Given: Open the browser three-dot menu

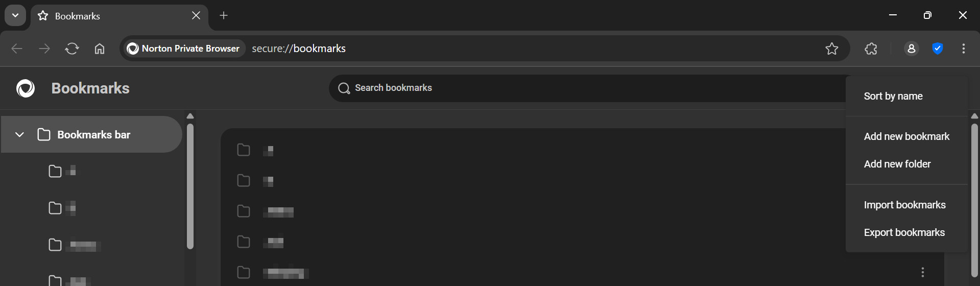Looking at the screenshot, I should point(964,49).
